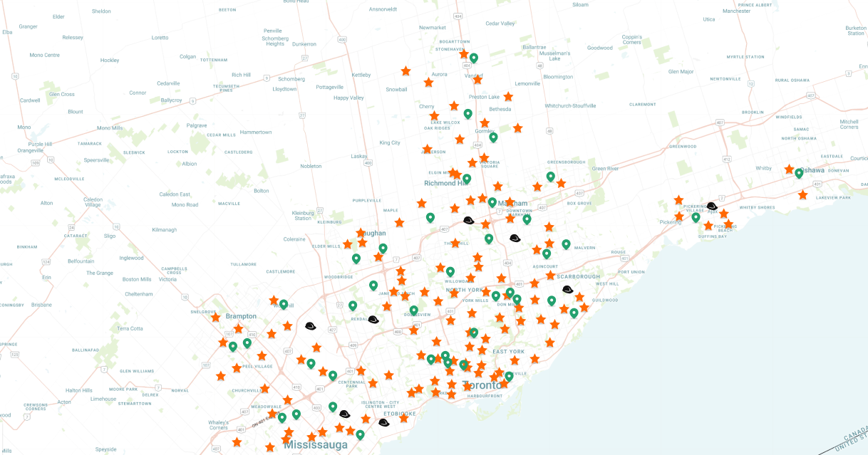Select the green pin near Vandorf

point(474,58)
